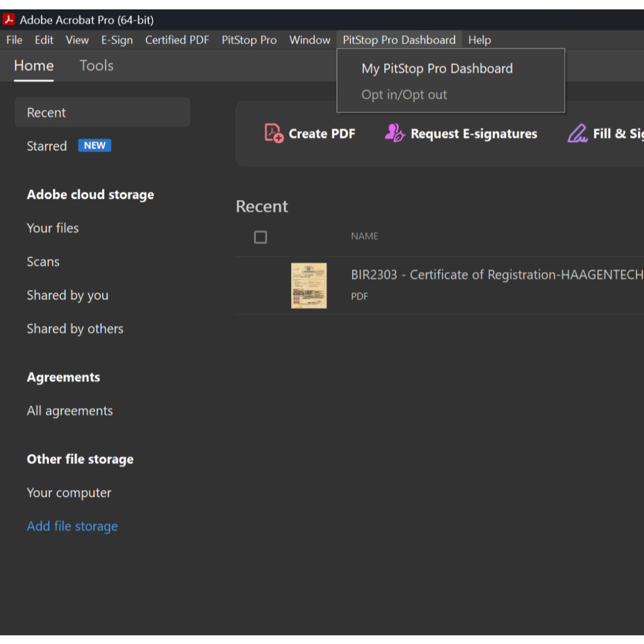Open Your files in Adobe cloud storage
The height and width of the screenshot is (644, 644).
click(53, 228)
